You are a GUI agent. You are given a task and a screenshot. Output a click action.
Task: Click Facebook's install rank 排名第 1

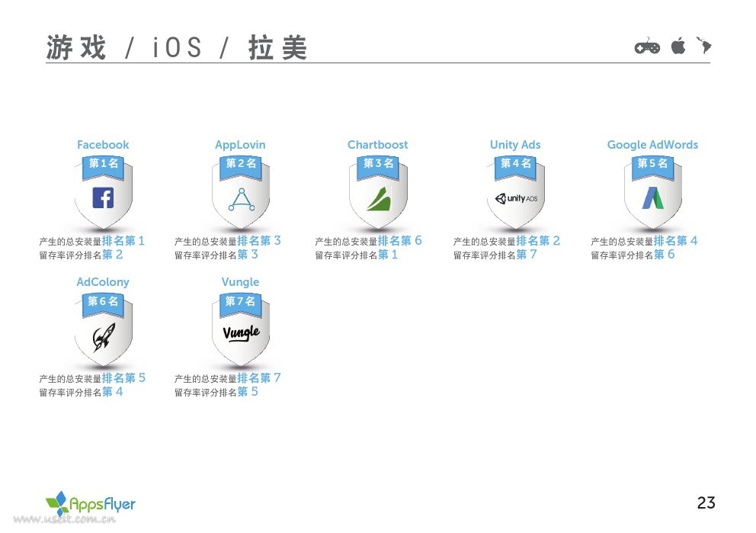pyautogui.click(x=123, y=240)
